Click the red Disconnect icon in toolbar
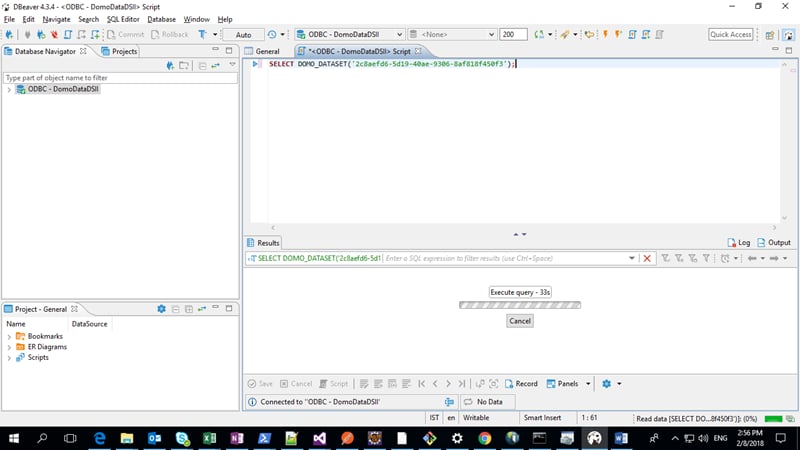 (x=54, y=35)
